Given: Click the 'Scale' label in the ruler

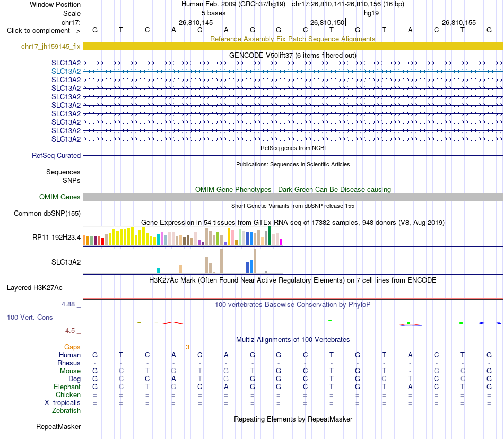Looking at the screenshot, I should click(72, 13).
